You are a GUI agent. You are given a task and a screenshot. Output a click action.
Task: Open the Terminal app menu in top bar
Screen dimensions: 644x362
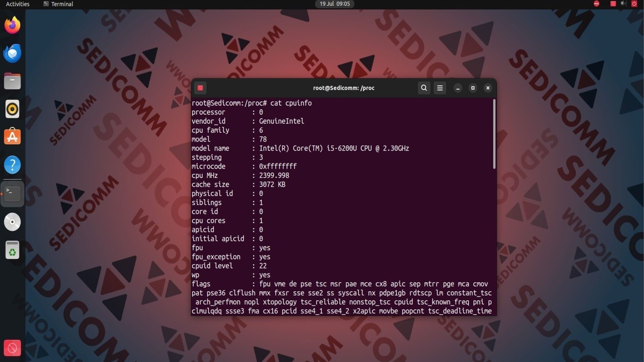coord(58,4)
